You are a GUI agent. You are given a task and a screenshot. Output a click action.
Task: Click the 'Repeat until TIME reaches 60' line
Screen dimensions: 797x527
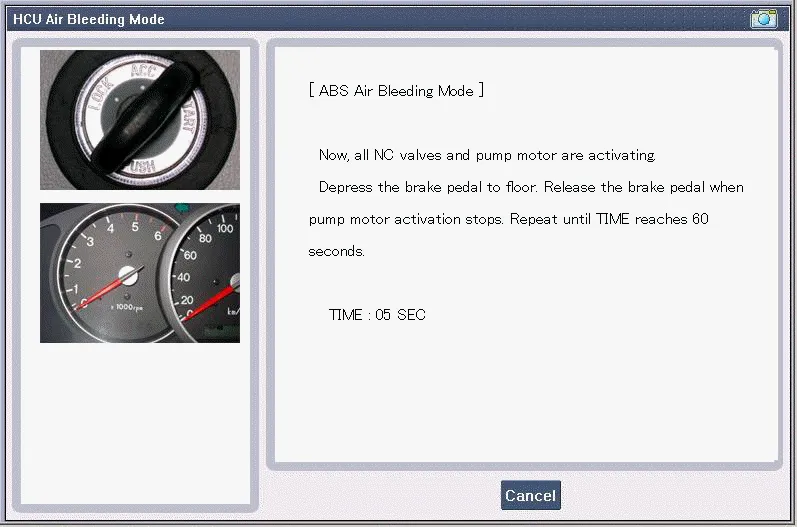point(508,219)
